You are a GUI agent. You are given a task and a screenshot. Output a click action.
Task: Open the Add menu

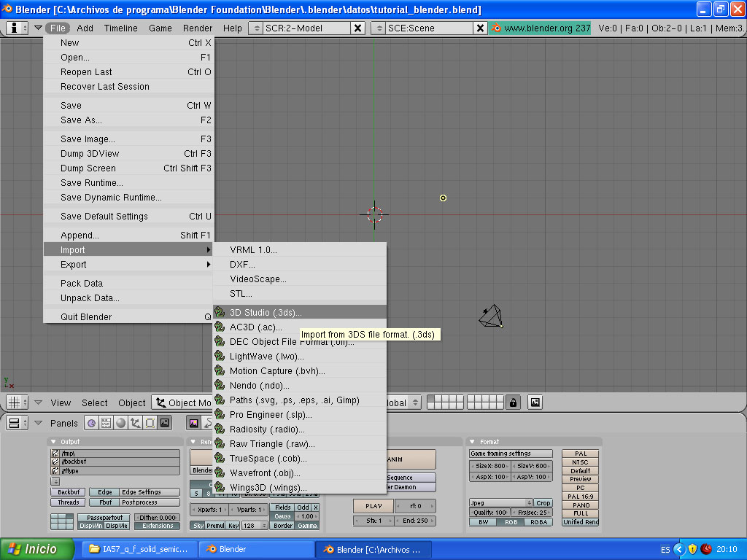(x=86, y=28)
